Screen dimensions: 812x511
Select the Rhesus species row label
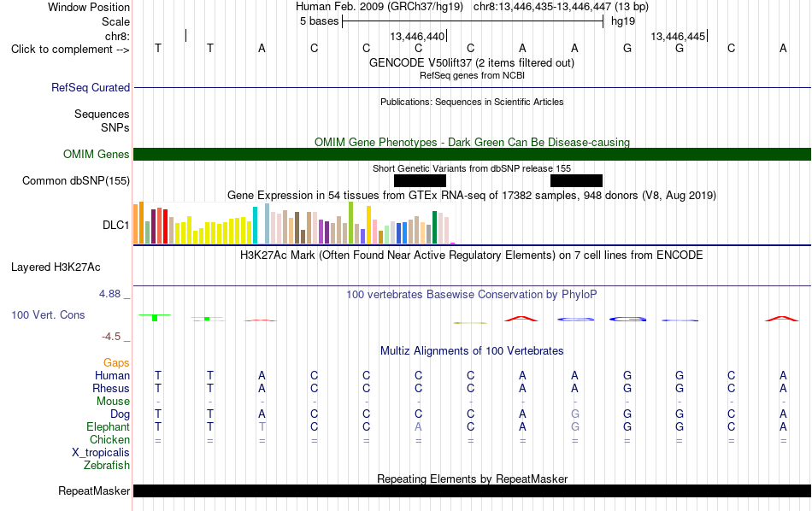[111, 388]
